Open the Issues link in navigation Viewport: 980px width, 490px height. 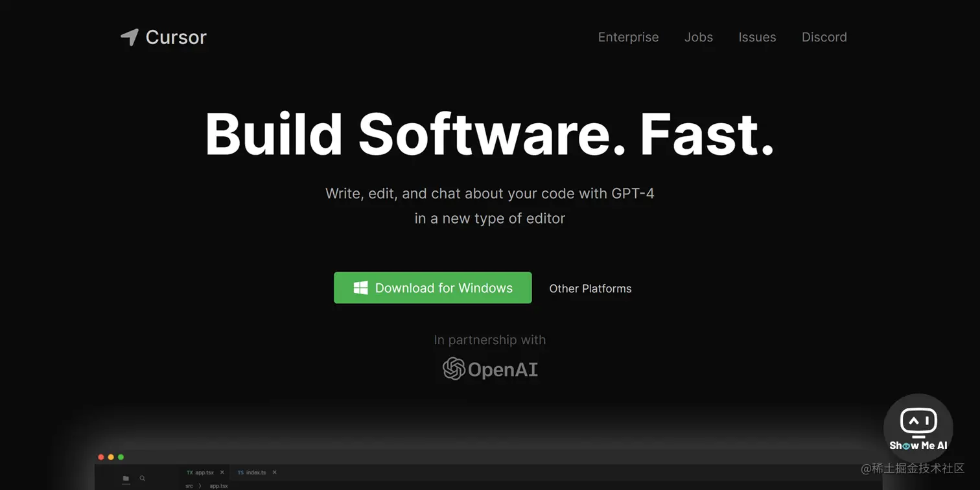coord(757,37)
